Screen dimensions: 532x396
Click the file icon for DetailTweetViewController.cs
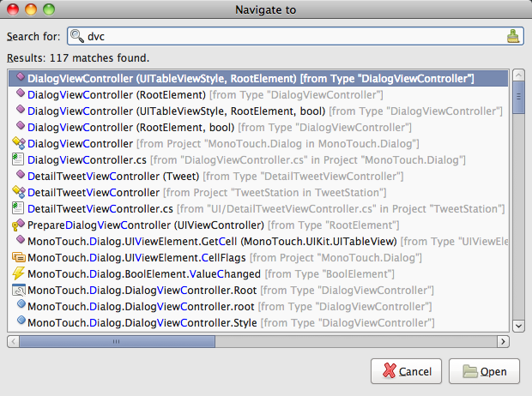click(x=18, y=208)
